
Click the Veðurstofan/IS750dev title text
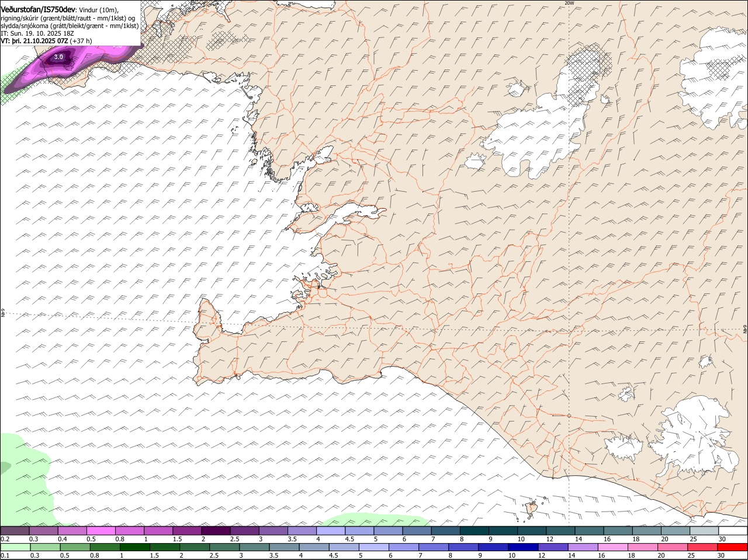38,9
